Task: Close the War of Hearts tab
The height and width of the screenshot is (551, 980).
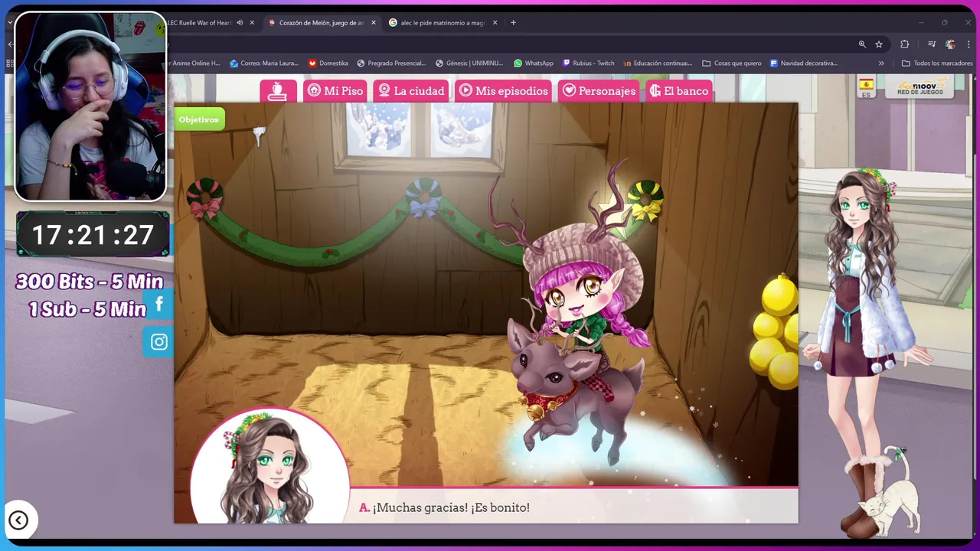Action: [252, 23]
